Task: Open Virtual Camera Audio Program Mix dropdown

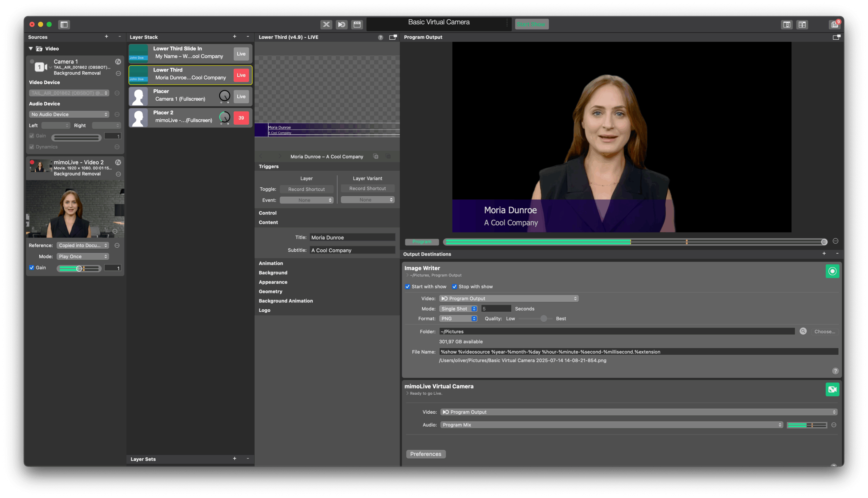Action: (x=611, y=425)
